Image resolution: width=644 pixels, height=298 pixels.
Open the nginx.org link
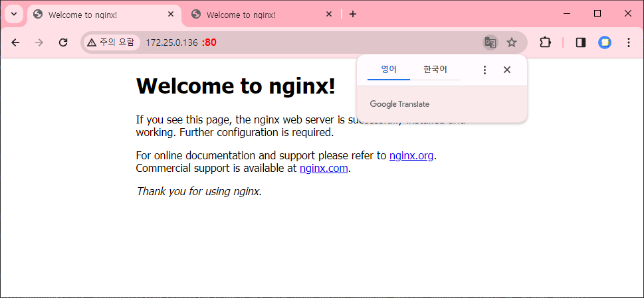pyautogui.click(x=411, y=156)
